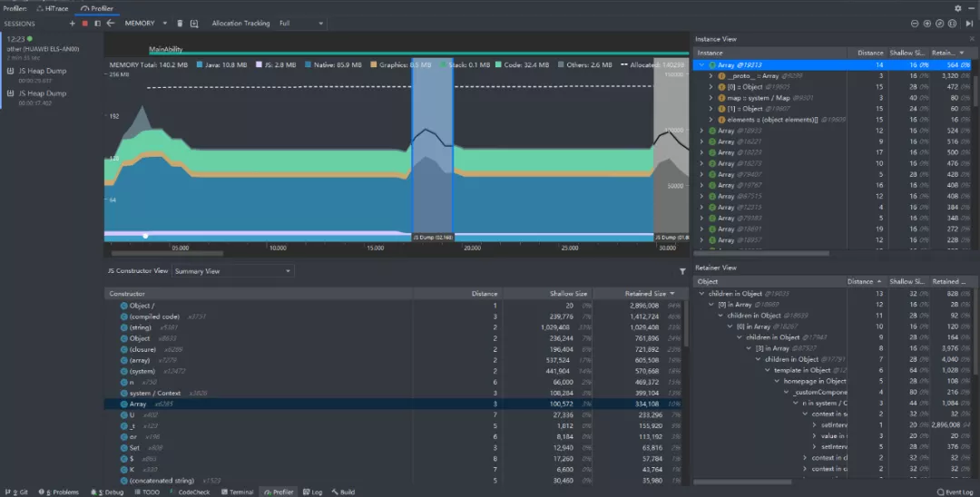980x497 pixels.
Task: Open the Allocation Tracking Full dropdown
Action: [301, 23]
